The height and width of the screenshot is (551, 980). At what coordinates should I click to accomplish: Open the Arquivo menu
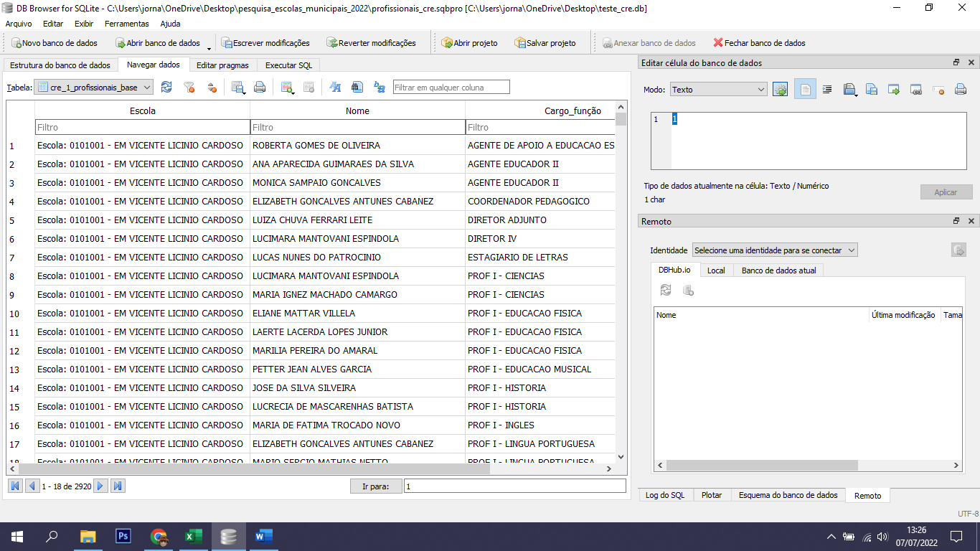click(x=19, y=24)
